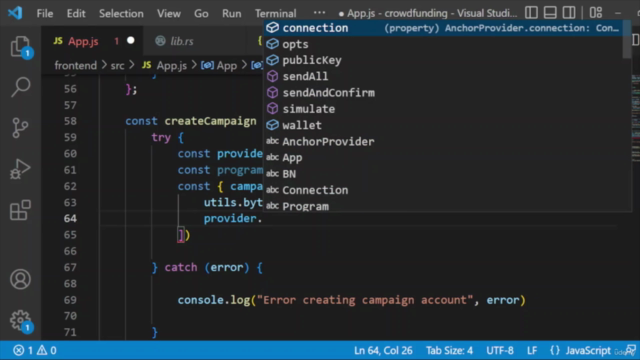Image resolution: width=640 pixels, height=360 pixels.
Task: Open the Edit menu
Action: (x=76, y=13)
